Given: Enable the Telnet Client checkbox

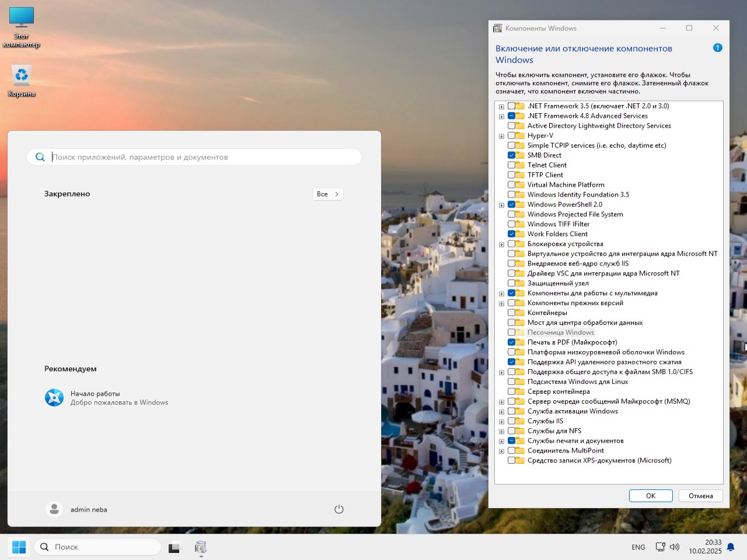Looking at the screenshot, I should pos(511,165).
